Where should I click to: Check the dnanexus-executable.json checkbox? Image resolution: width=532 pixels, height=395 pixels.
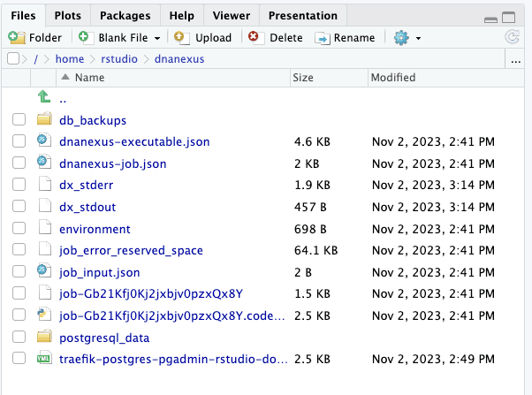pyautogui.click(x=19, y=141)
